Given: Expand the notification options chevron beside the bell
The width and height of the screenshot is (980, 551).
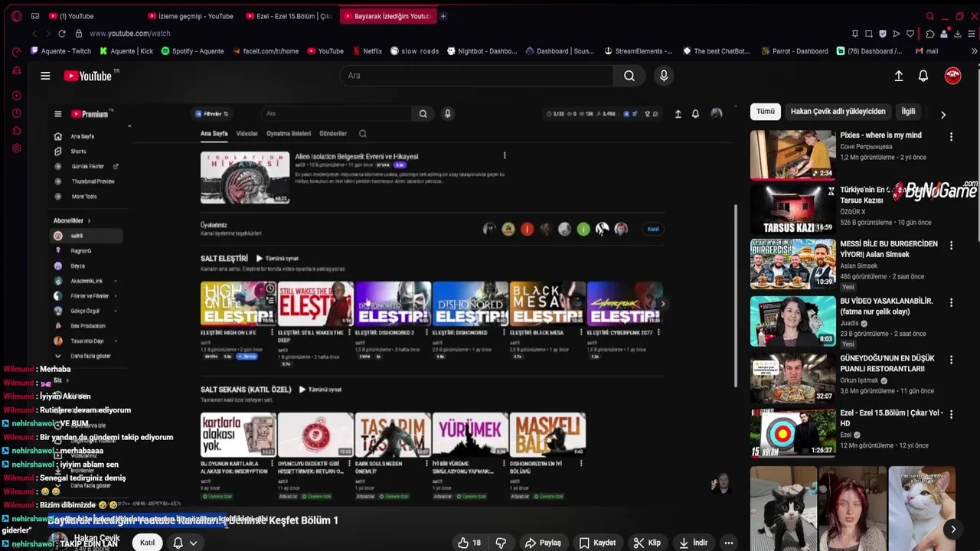Looking at the screenshot, I should pos(194,543).
